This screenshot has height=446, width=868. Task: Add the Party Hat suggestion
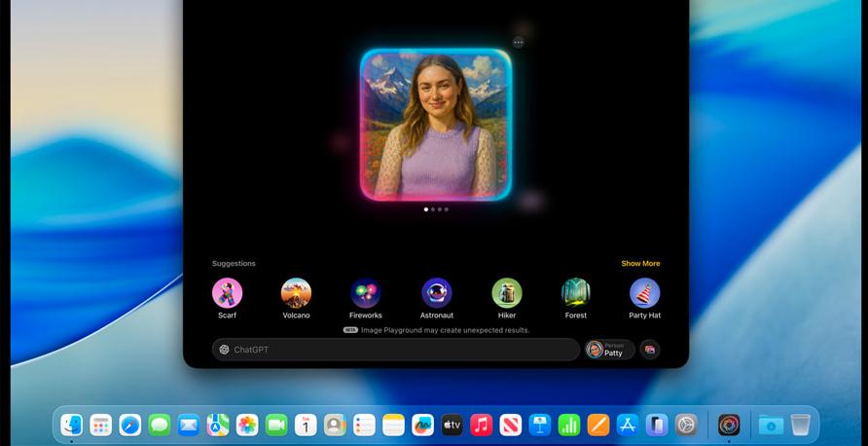pos(644,293)
